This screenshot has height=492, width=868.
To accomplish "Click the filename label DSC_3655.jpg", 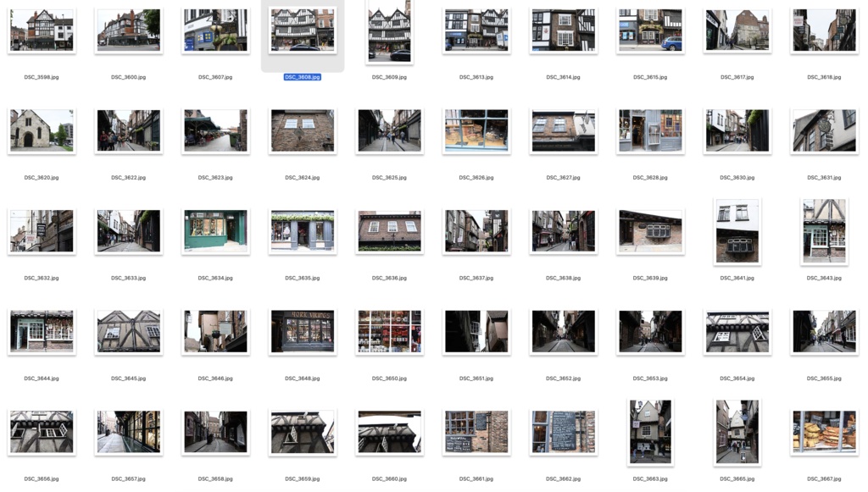I will [x=824, y=379].
